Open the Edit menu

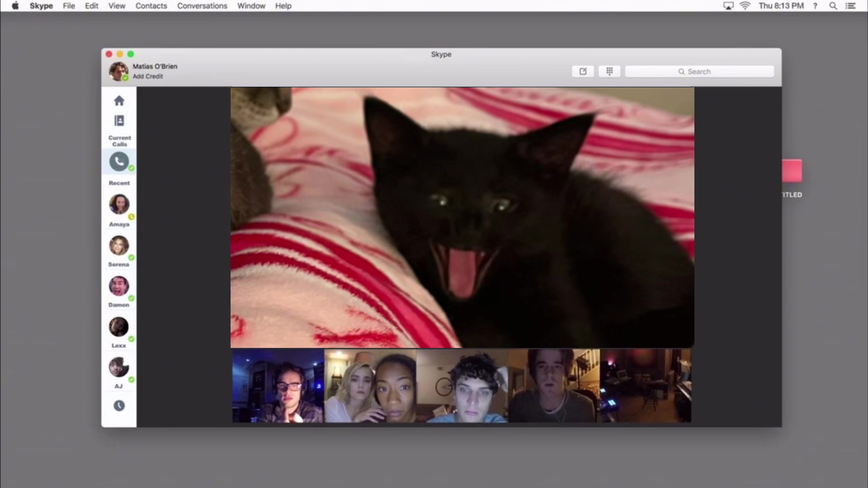pyautogui.click(x=91, y=6)
